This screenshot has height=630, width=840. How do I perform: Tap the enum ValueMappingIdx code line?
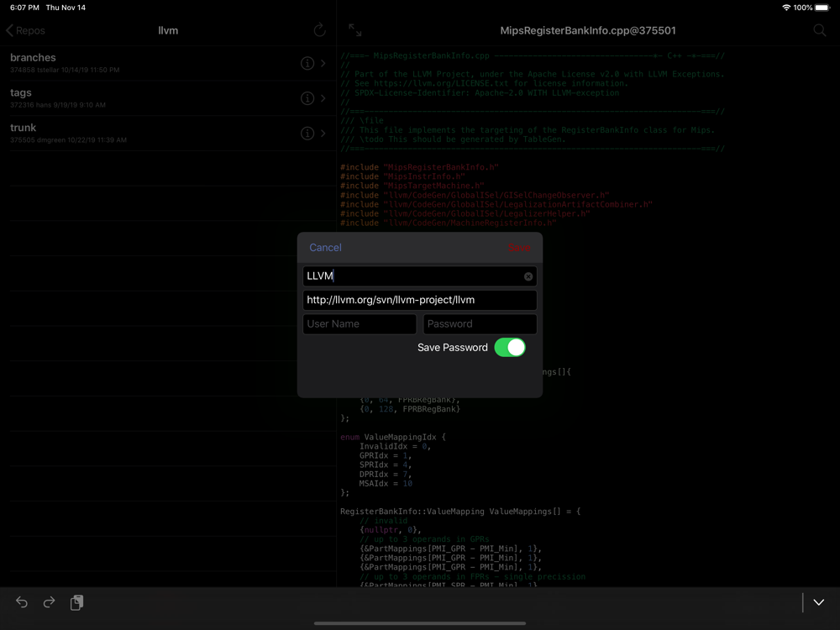[x=392, y=437]
